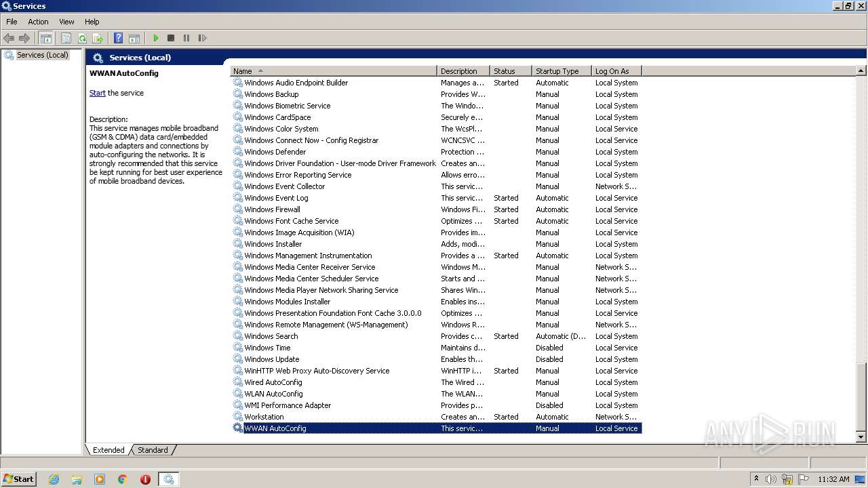
Task: Start the service with green play icon
Action: (x=156, y=38)
